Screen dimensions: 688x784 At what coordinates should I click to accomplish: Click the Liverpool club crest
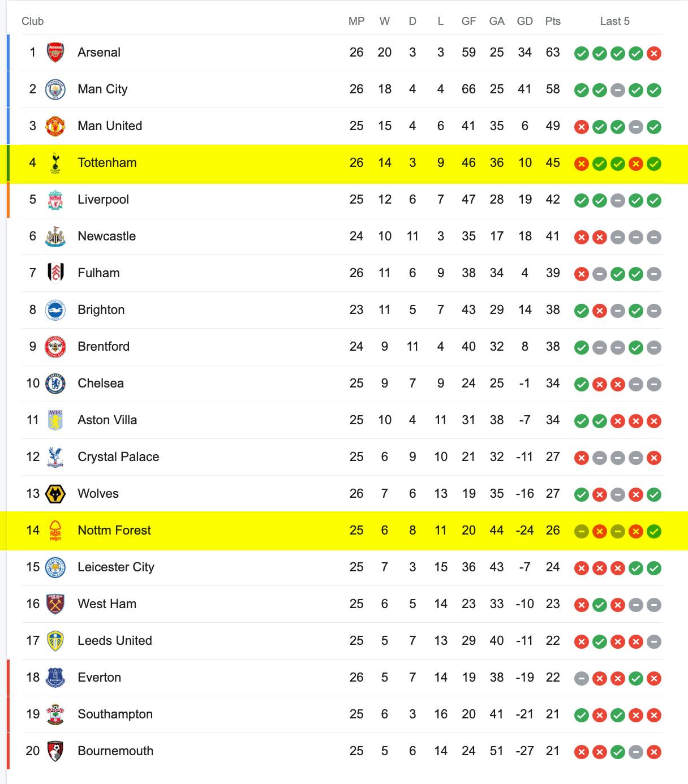pos(55,200)
